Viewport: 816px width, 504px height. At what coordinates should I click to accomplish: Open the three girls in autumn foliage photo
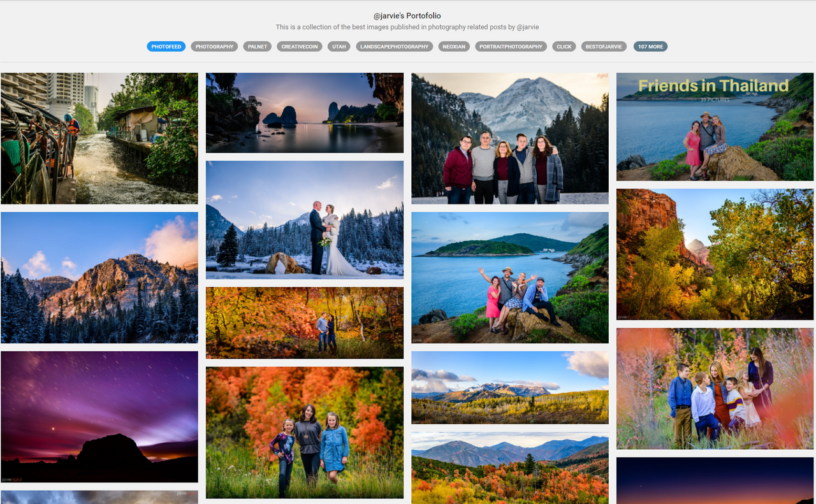tap(305, 433)
